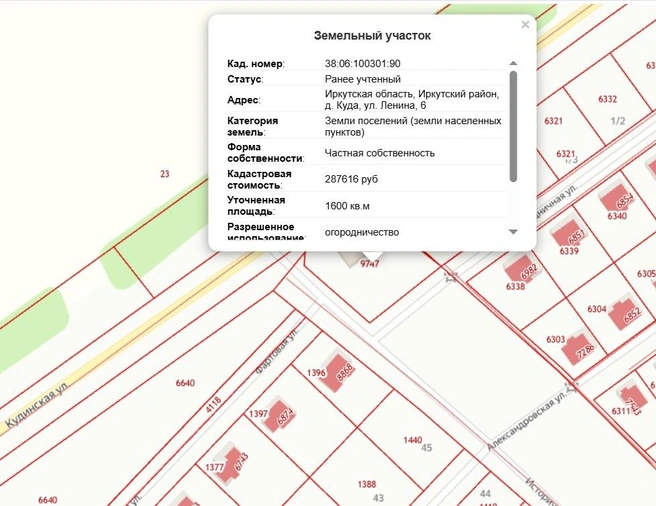Click building 6851 on the map
This screenshot has height=506, width=656.
pyautogui.click(x=569, y=234)
